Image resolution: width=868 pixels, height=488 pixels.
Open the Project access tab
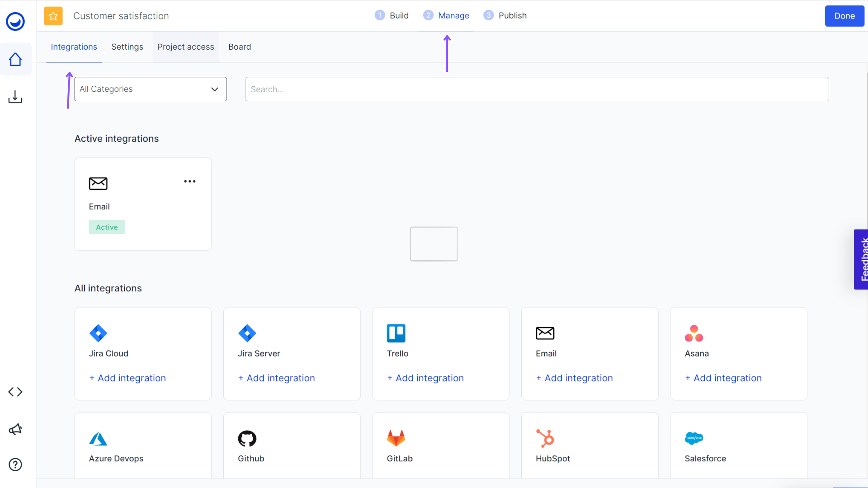(x=185, y=47)
